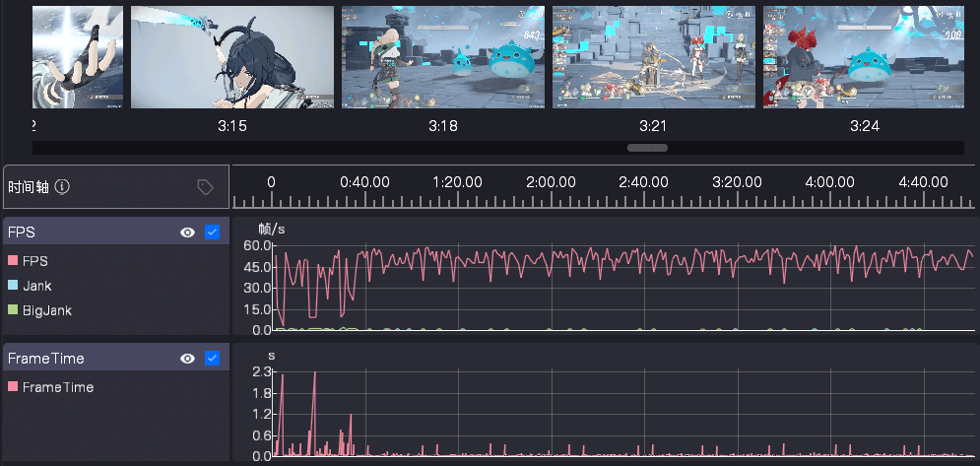This screenshot has height=466, width=980.
Task: Click the thumbnail strip scrollbar handle
Action: click(x=647, y=148)
